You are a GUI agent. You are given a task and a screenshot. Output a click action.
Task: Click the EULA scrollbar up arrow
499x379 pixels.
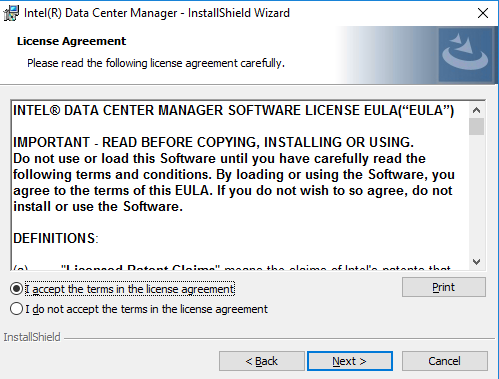477,110
